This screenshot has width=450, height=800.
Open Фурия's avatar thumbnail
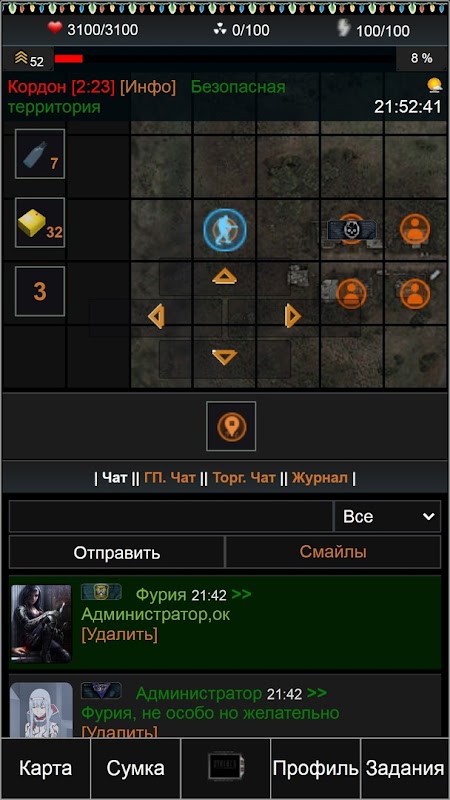click(x=41, y=623)
